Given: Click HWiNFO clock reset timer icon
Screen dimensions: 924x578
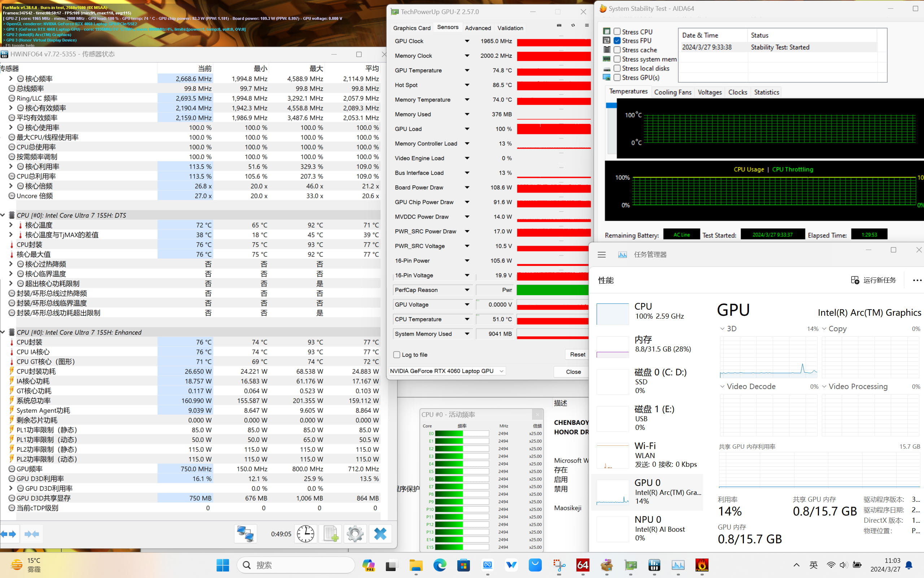Looking at the screenshot, I should [x=305, y=534].
